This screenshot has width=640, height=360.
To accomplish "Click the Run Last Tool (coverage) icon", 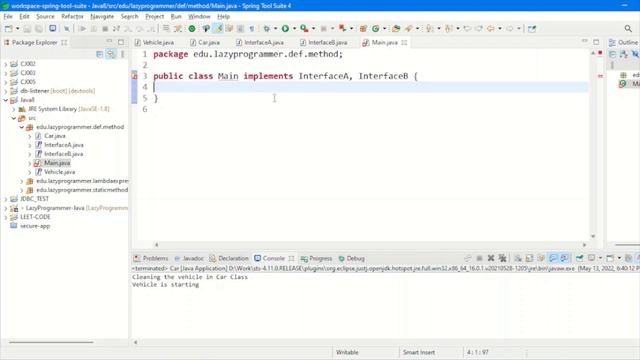I will pyautogui.click(x=304, y=29).
